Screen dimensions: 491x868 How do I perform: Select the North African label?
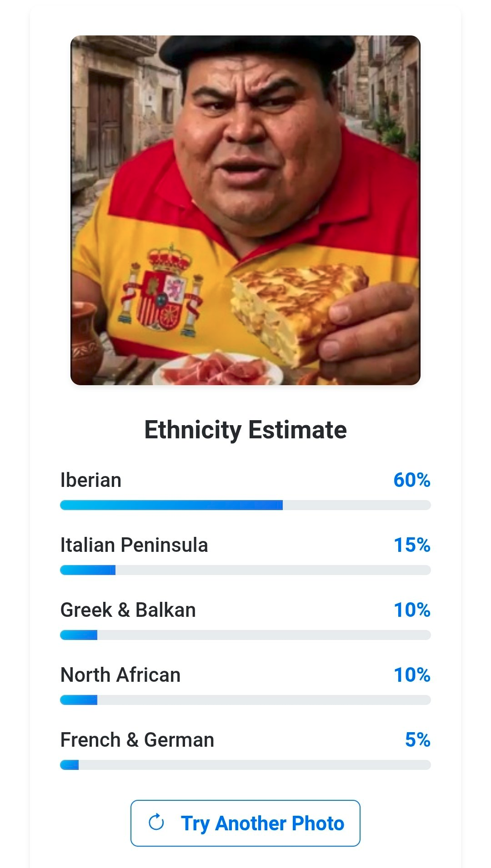click(120, 675)
